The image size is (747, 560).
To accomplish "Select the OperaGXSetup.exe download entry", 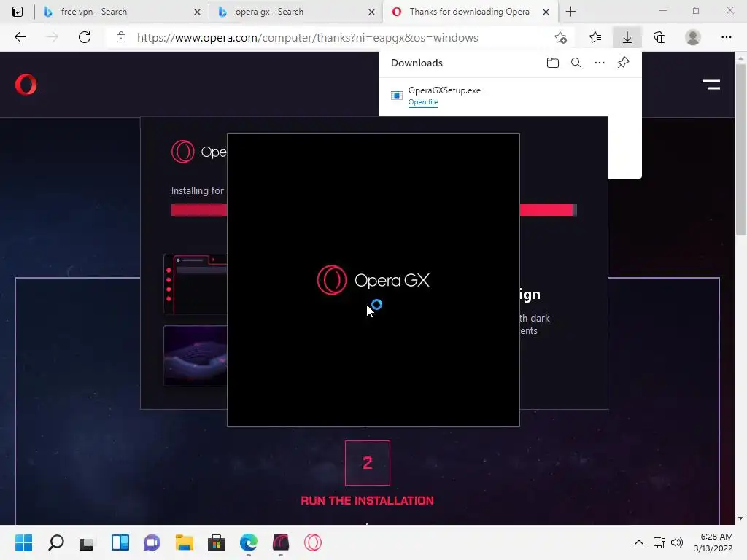I will click(x=510, y=96).
